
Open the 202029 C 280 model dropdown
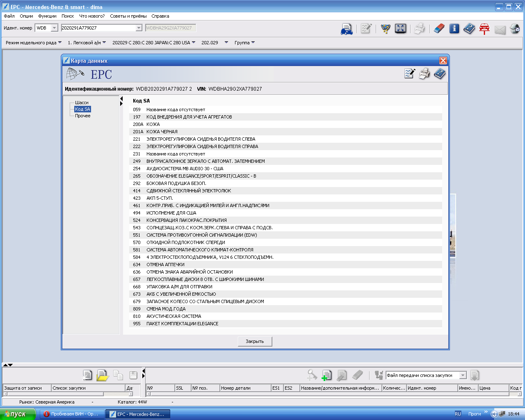point(154,43)
